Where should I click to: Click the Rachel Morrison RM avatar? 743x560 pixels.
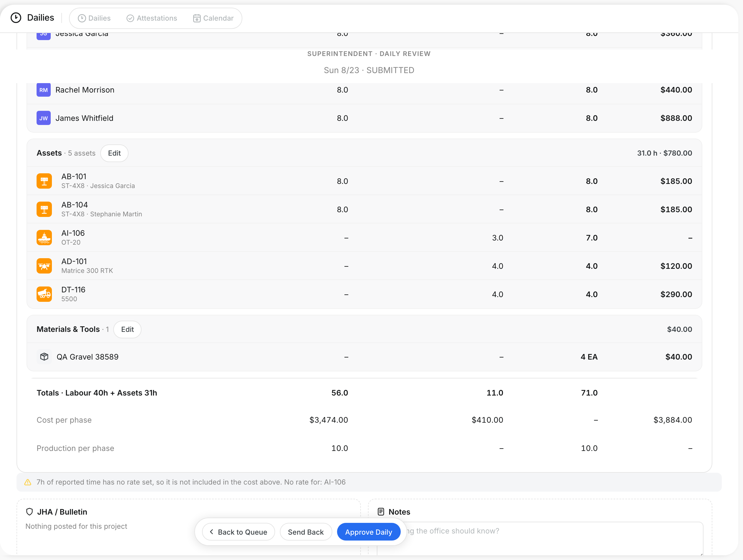44,90
